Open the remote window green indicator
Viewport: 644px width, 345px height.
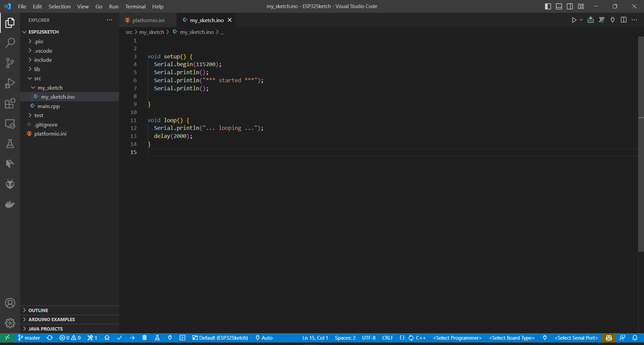tap(7, 338)
